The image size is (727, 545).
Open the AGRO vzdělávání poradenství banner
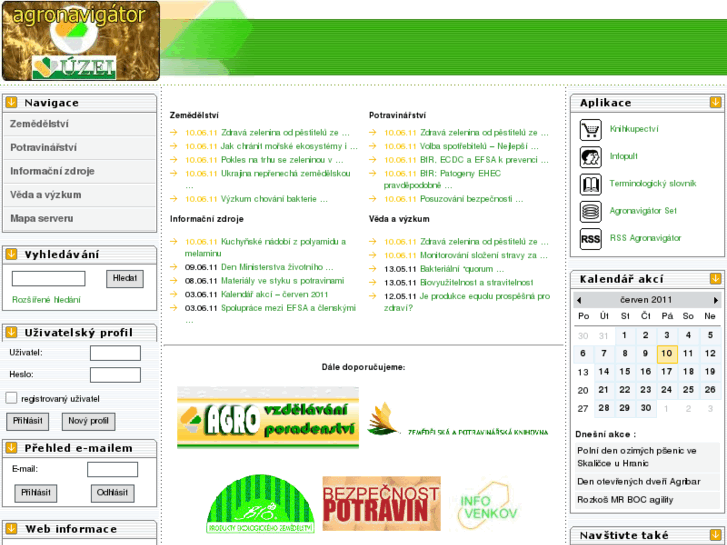tap(268, 417)
